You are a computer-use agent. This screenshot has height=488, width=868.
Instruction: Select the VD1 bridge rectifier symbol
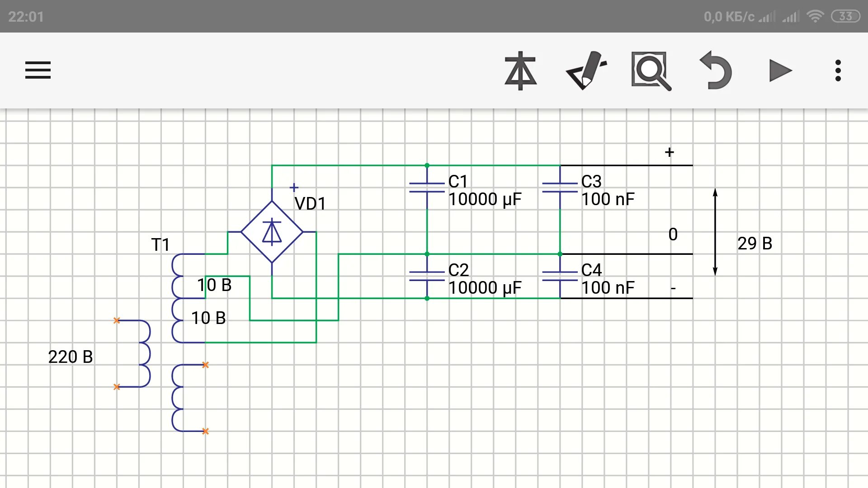click(272, 232)
